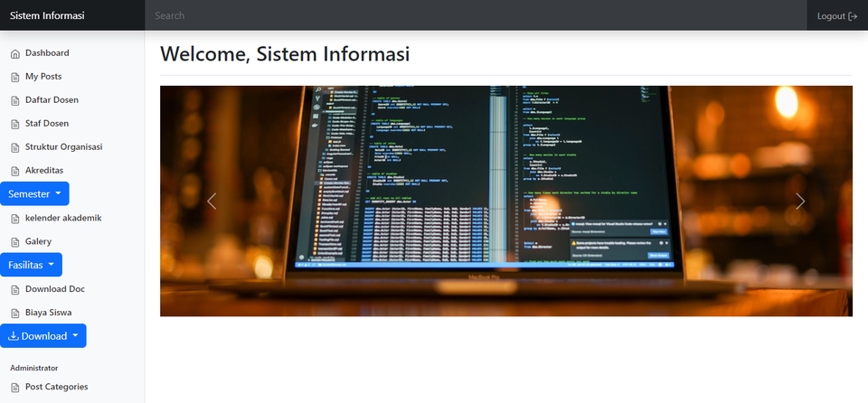Click the download tray icon on Download button

click(14, 335)
